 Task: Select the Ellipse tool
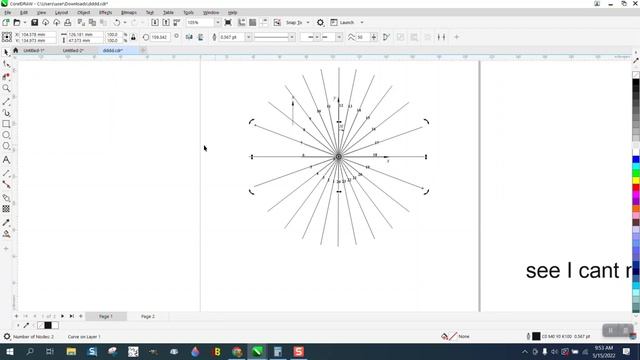[6, 135]
